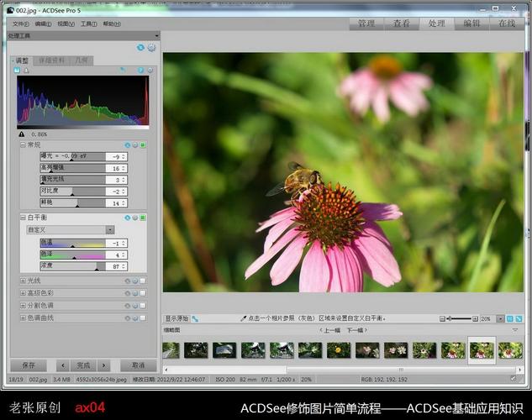Enable the 色调曲线 group checkbox
This screenshot has width=532, height=420.
point(143,318)
